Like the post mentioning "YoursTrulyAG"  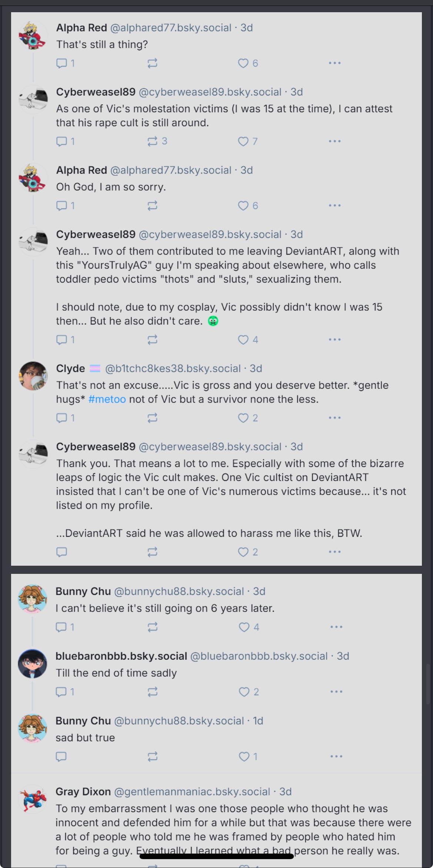(x=243, y=340)
